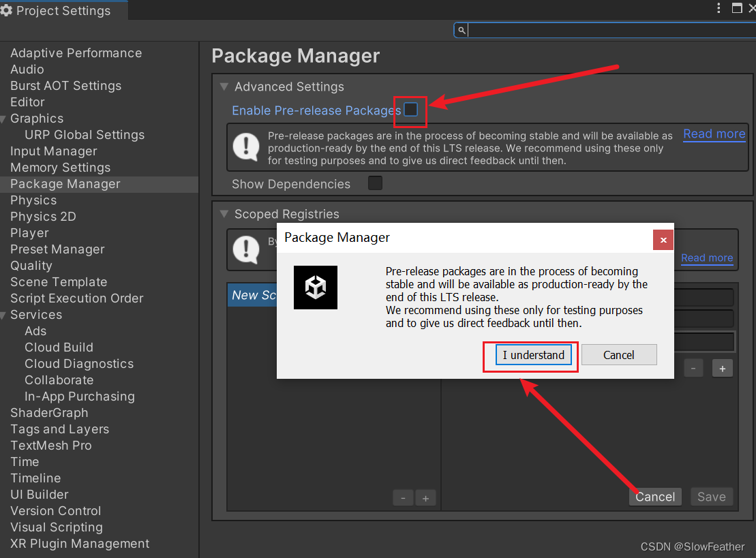
Task: Open Version Control settings
Action: (56, 511)
